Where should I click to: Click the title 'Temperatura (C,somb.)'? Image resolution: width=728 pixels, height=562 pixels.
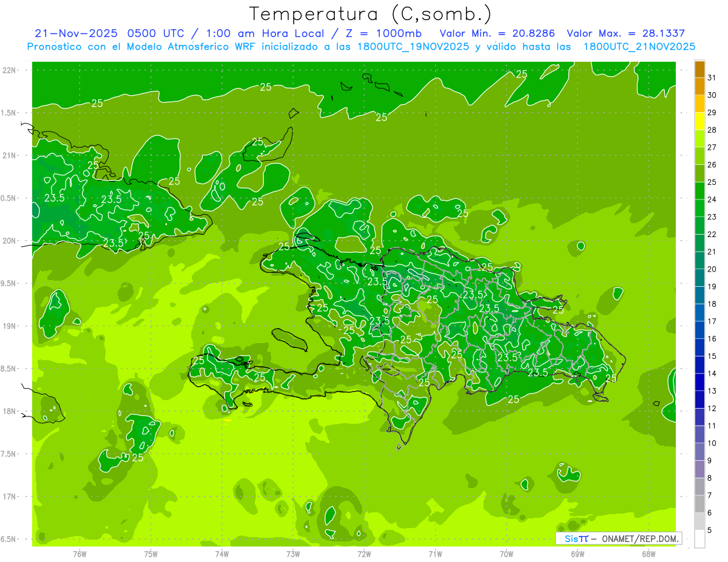pos(370,13)
